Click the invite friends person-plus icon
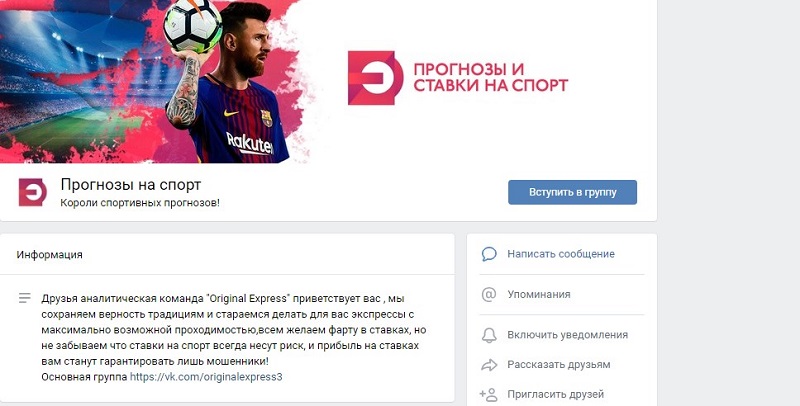Viewport: 800px width, 406px height. [x=488, y=394]
